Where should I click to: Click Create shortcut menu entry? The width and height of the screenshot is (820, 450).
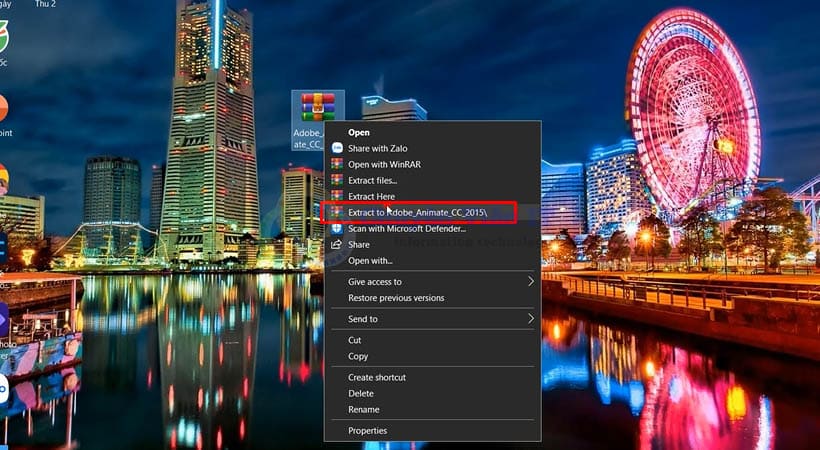click(376, 377)
